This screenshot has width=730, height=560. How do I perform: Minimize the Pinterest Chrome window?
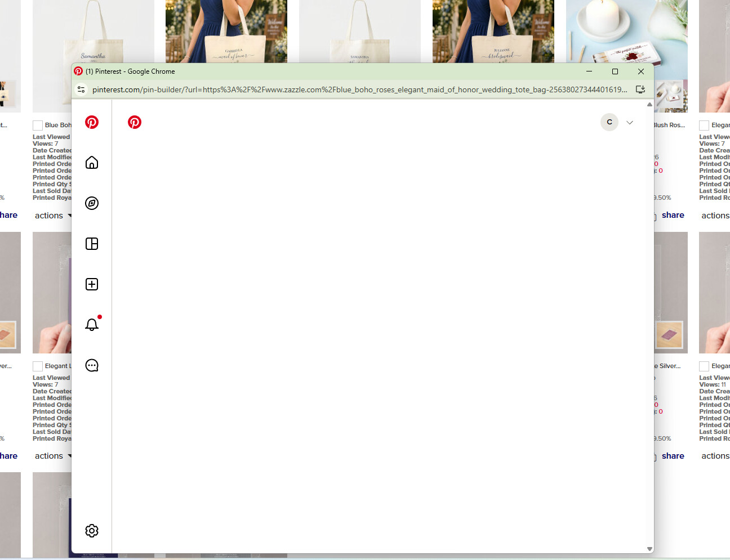pyautogui.click(x=589, y=71)
